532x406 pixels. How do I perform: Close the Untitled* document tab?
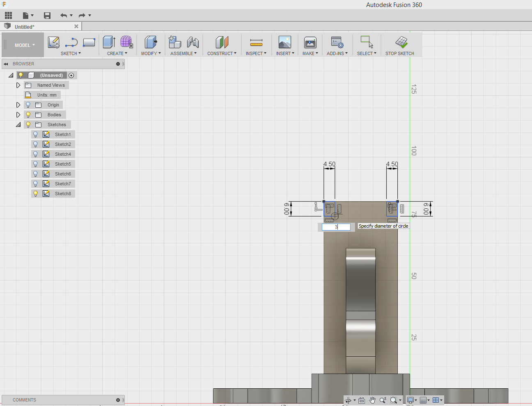(x=76, y=26)
